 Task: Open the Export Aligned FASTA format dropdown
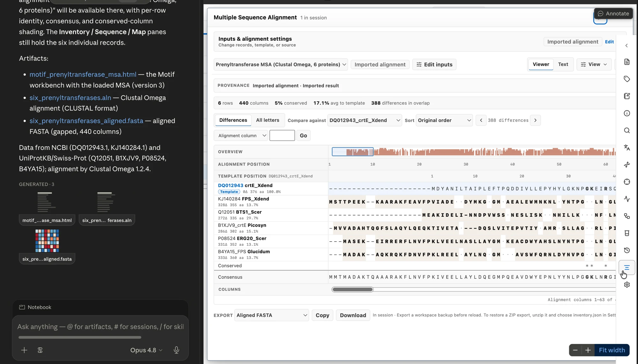(271, 315)
